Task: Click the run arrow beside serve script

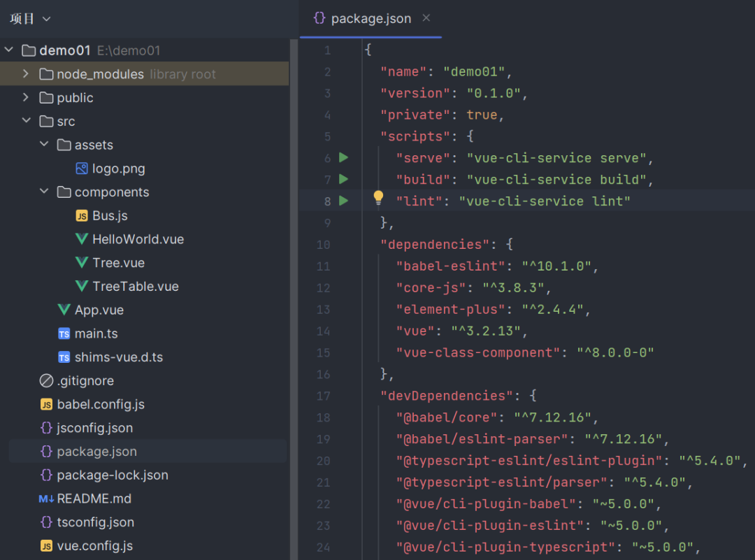Action: [343, 158]
